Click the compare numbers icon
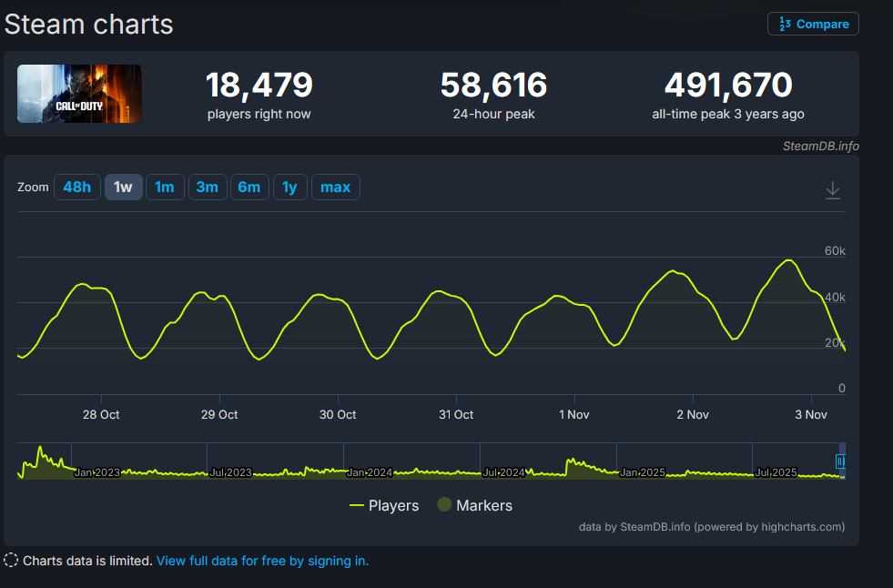Image resolution: width=893 pixels, height=588 pixels. pyautogui.click(x=785, y=24)
